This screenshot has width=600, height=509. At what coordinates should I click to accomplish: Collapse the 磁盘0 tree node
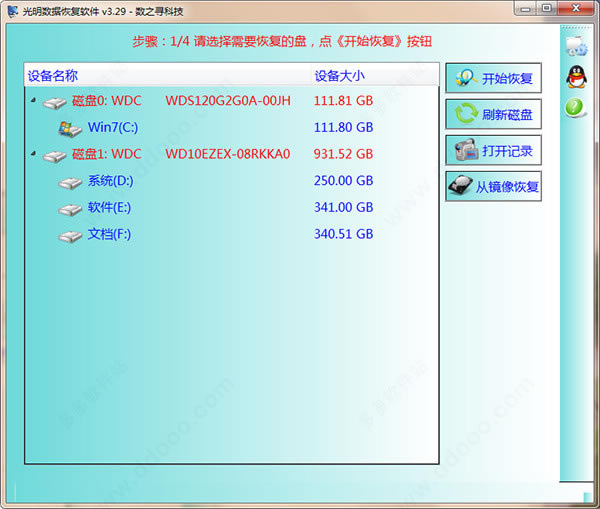[33, 101]
